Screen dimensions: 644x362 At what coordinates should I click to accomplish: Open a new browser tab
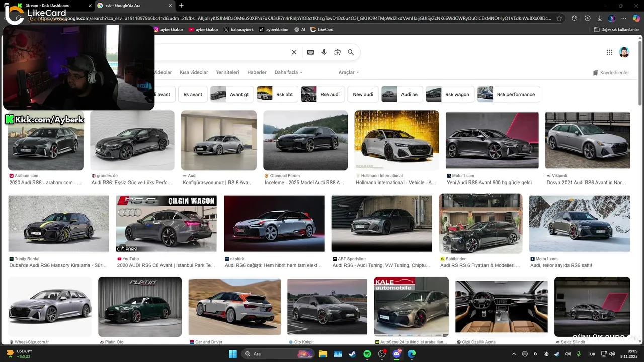pyautogui.click(x=181, y=6)
